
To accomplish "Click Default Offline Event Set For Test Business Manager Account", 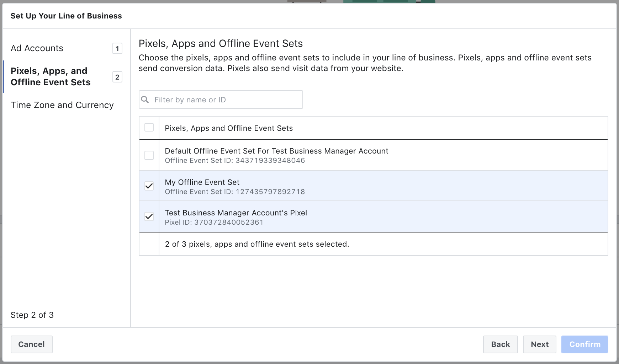I will pyautogui.click(x=276, y=151).
